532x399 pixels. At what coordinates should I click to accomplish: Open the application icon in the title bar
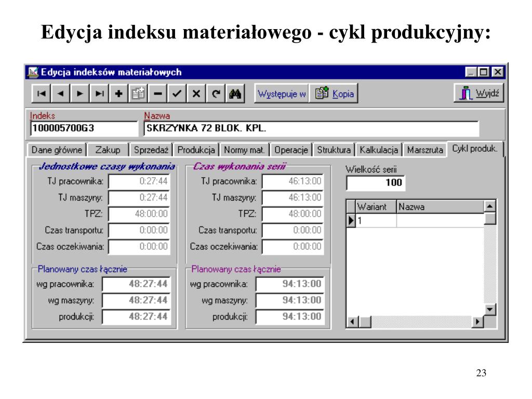33,72
